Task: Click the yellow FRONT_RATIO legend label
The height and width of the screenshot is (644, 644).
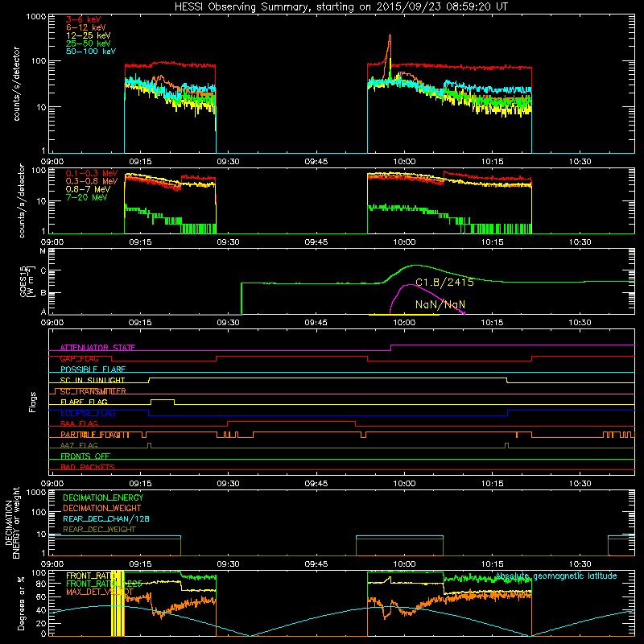Action: (x=89, y=576)
